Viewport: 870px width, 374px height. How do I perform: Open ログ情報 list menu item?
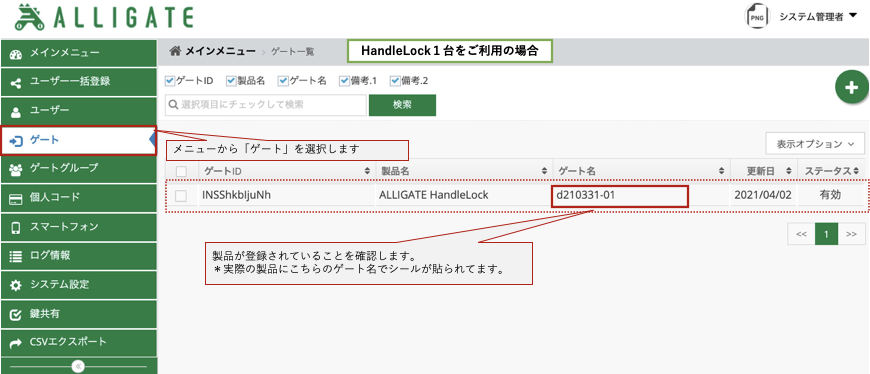(x=78, y=256)
